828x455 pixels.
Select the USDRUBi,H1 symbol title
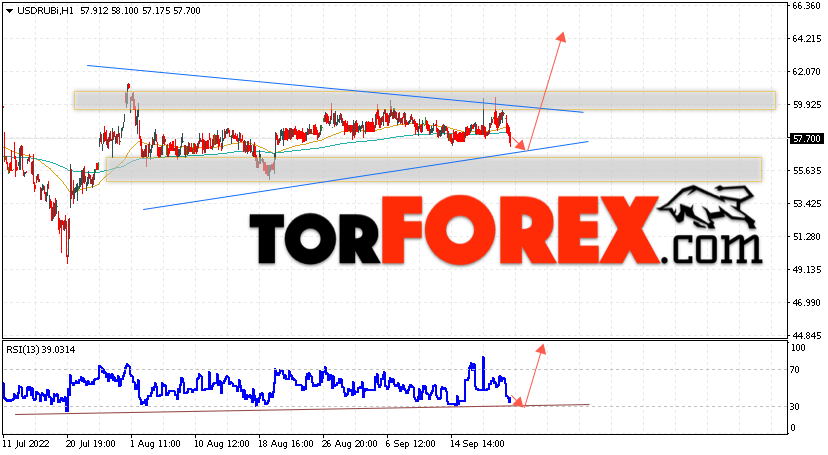click(x=45, y=11)
